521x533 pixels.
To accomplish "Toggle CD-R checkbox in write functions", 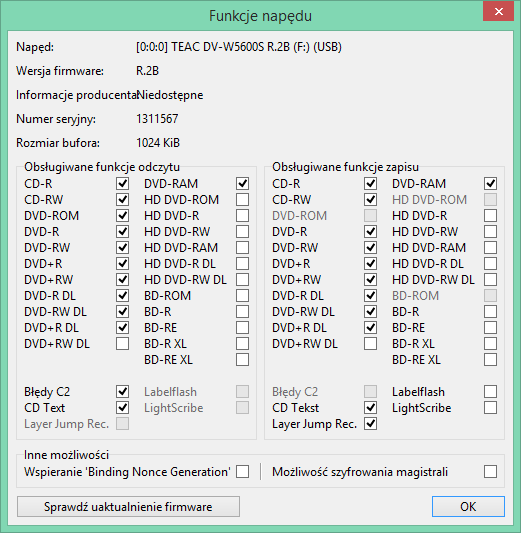I will pyautogui.click(x=370, y=184).
